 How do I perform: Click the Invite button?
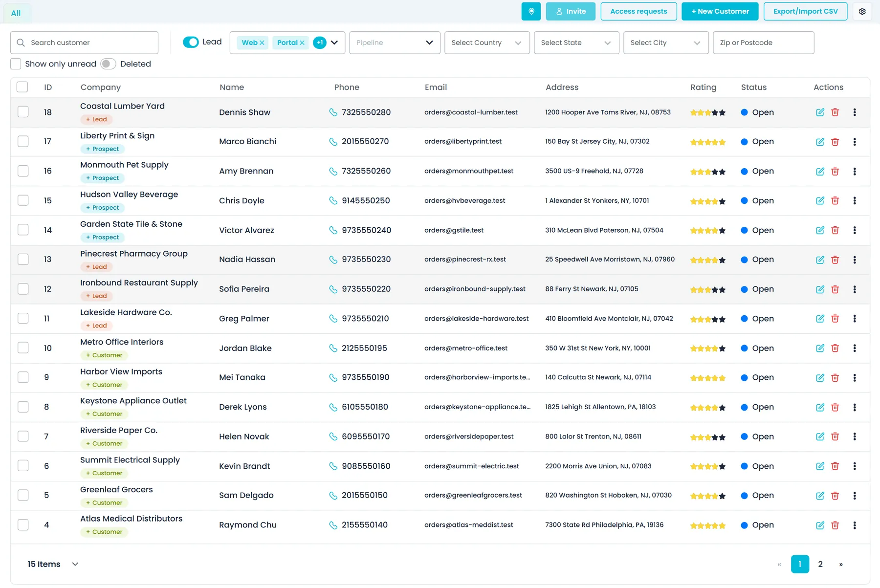(x=571, y=11)
